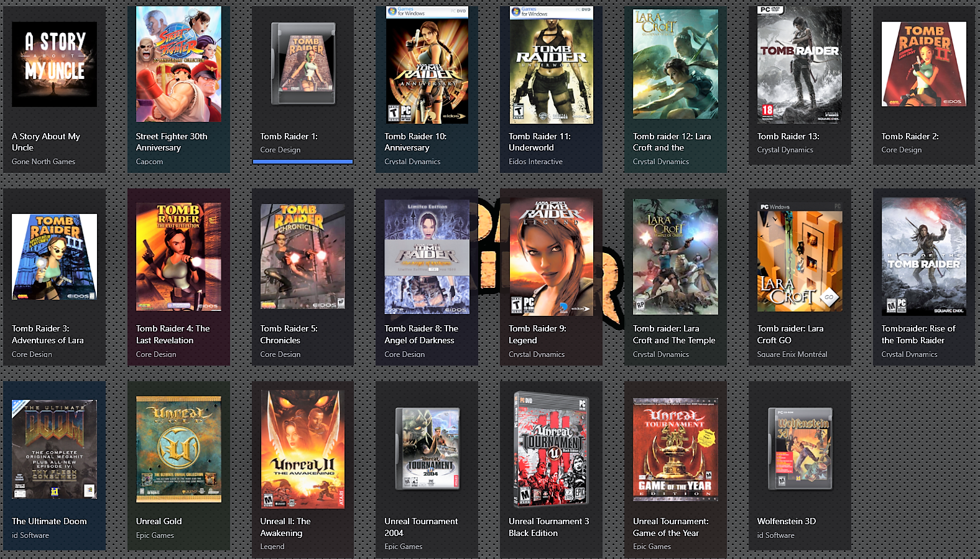
Task: Open Tomb Raider 10: Anniversary cover image
Action: click(427, 65)
